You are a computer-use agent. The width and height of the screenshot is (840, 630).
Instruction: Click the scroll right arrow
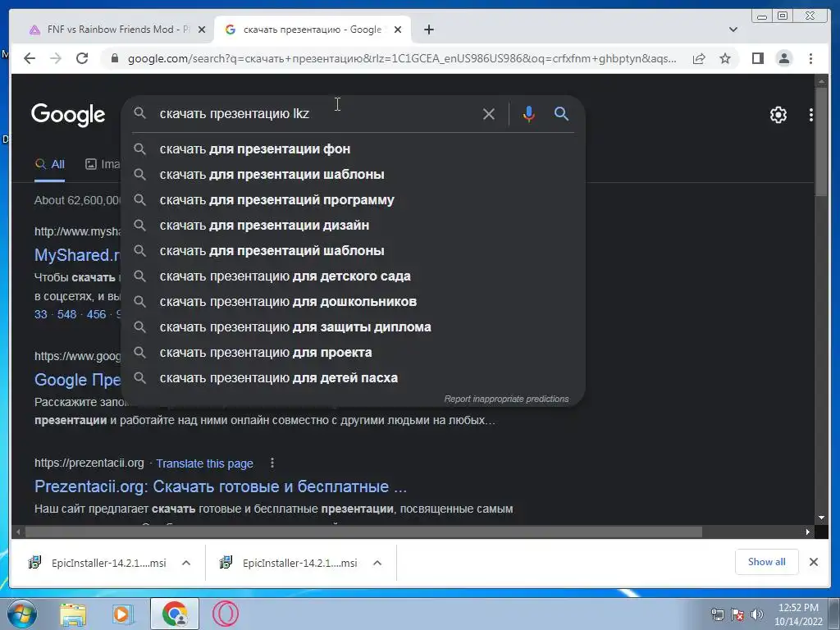click(808, 532)
